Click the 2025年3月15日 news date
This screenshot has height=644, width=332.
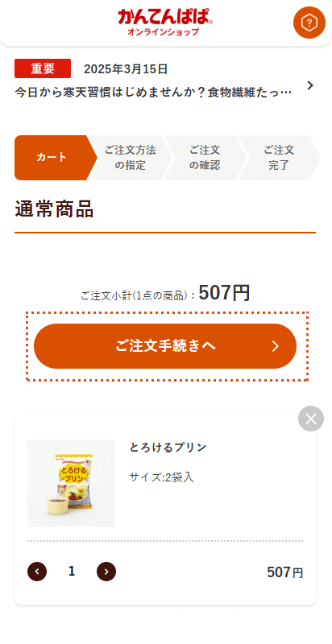tap(126, 69)
